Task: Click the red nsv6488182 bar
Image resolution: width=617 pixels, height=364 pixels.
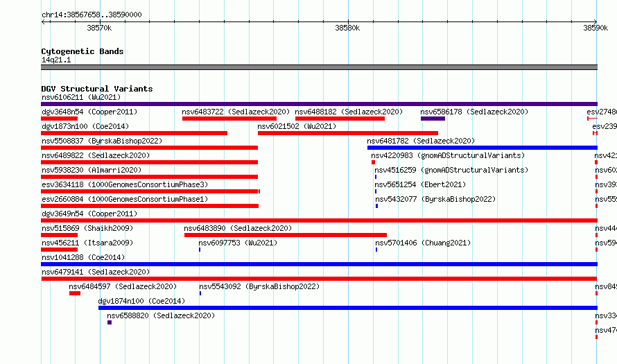Action: 340,119
